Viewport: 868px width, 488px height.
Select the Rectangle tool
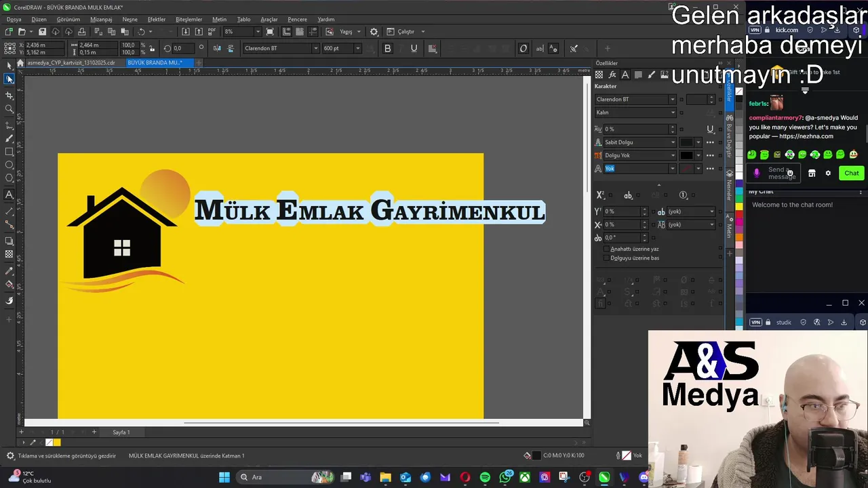coord(9,152)
